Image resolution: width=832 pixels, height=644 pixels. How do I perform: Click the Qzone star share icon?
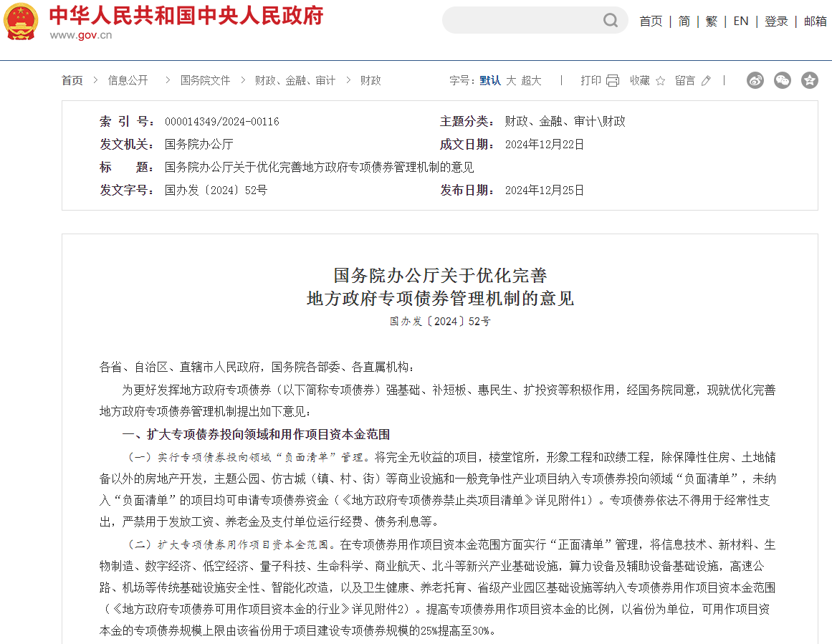pos(810,80)
